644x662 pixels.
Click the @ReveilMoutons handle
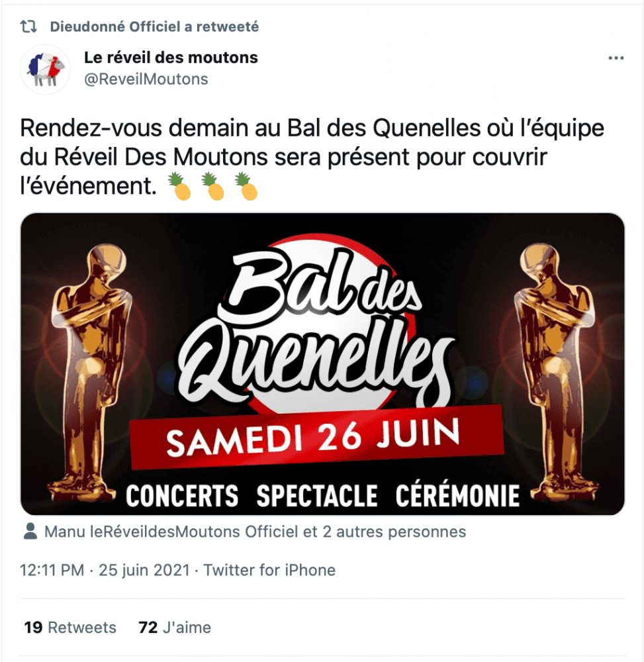(146, 79)
